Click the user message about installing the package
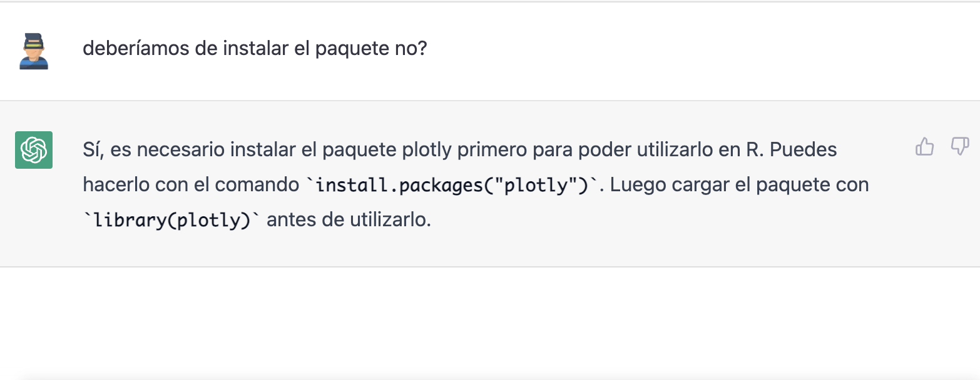This screenshot has width=980, height=380. pyautogui.click(x=255, y=49)
